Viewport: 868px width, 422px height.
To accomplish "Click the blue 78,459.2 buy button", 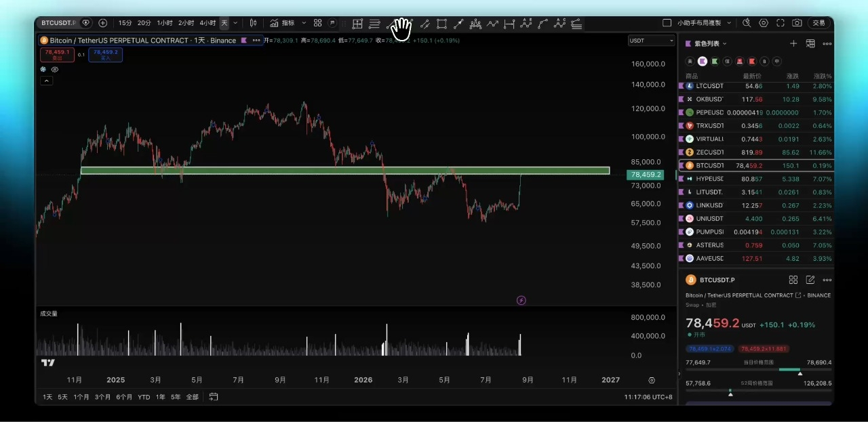I will tap(105, 55).
